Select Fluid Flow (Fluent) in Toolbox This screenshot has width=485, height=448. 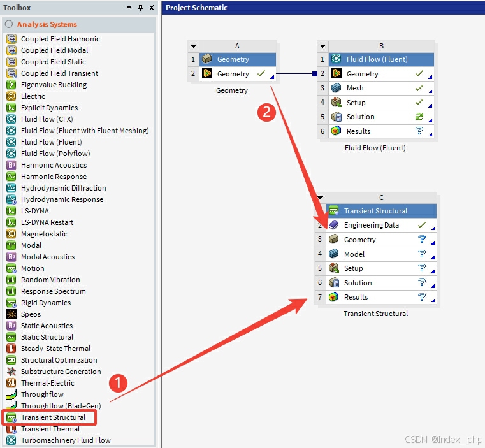click(x=52, y=142)
